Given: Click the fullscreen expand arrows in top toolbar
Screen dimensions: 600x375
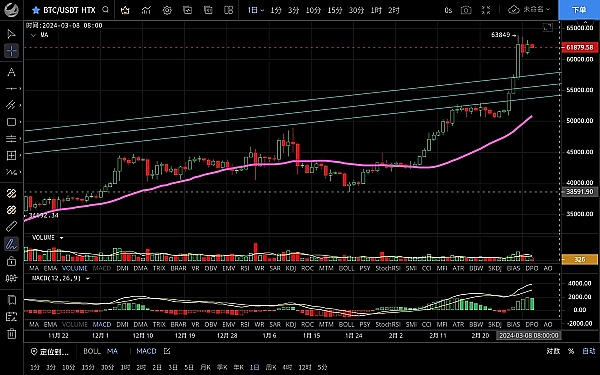Looking at the screenshot, I should (x=486, y=10).
